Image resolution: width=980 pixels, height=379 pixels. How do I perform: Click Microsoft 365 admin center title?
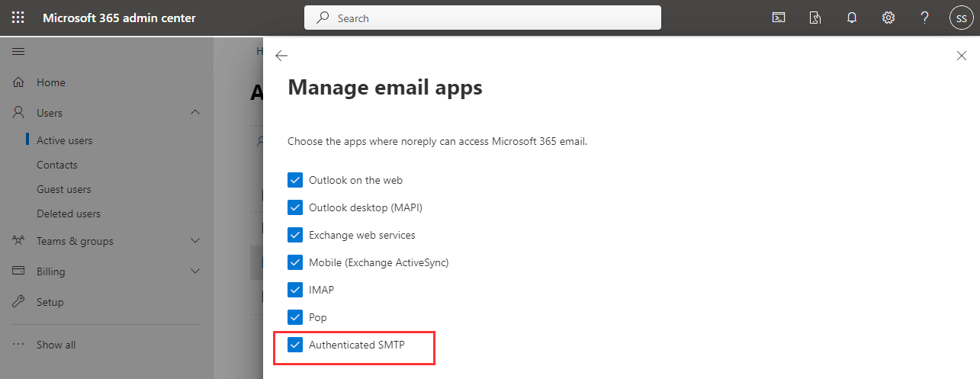120,18
